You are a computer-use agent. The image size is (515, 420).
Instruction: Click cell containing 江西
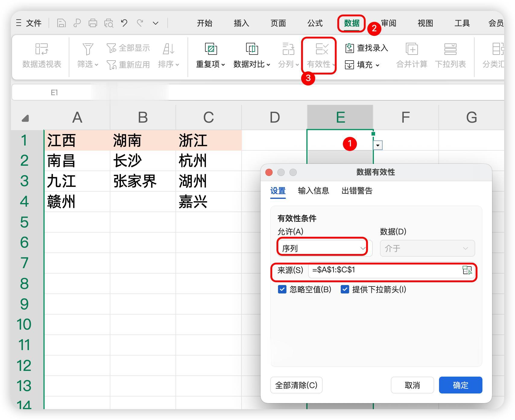(77, 140)
